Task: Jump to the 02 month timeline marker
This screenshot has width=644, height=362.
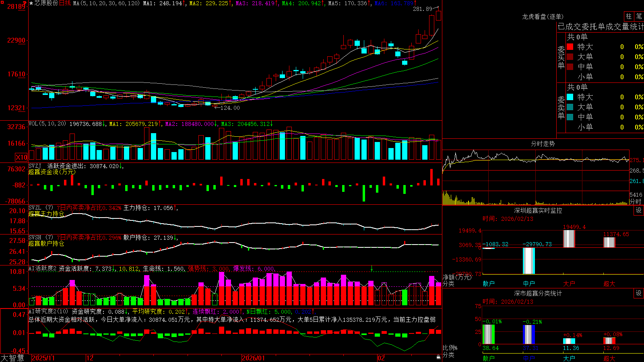Action: [x=381, y=358]
